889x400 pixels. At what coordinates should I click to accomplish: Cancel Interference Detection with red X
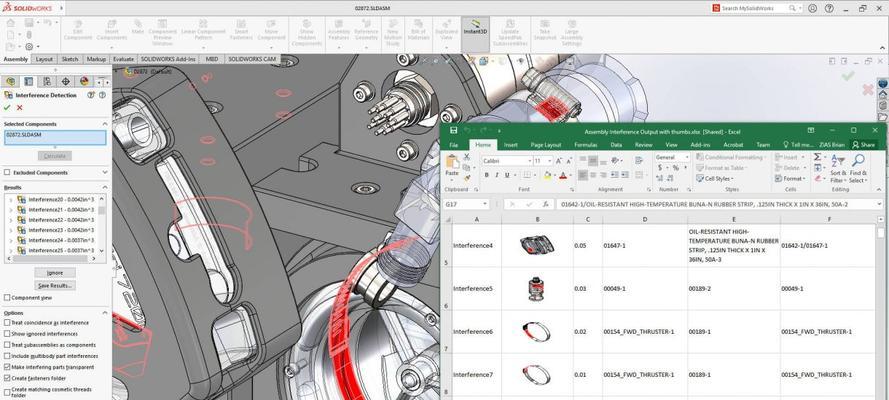[20, 108]
